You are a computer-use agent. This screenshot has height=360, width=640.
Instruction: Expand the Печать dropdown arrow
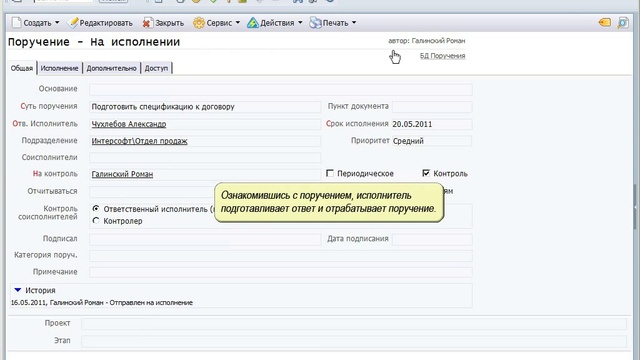(x=354, y=22)
